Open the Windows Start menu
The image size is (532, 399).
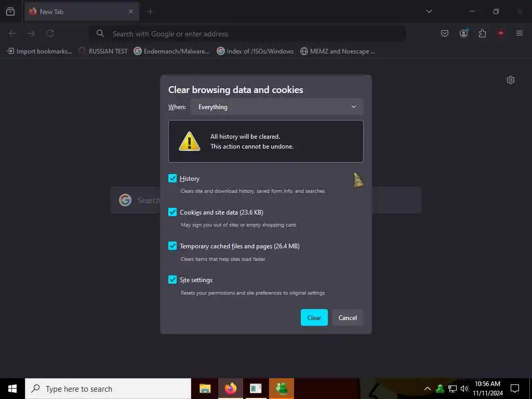point(12,389)
